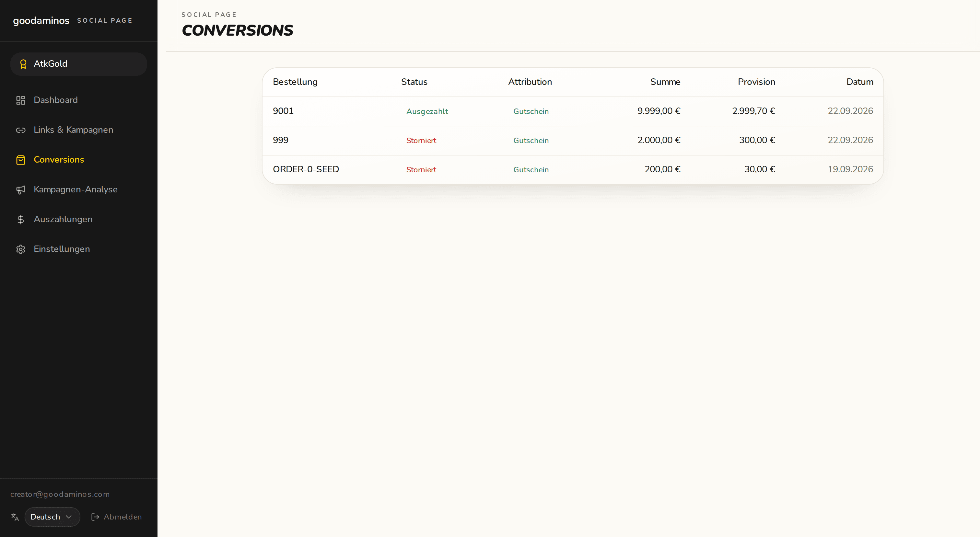Click the 2.999,70 € provision value
980x537 pixels.
click(754, 111)
